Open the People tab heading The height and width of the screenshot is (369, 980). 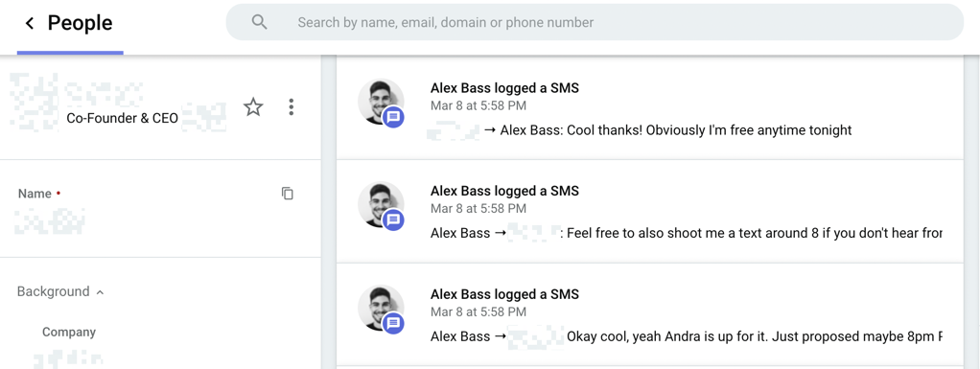(80, 23)
